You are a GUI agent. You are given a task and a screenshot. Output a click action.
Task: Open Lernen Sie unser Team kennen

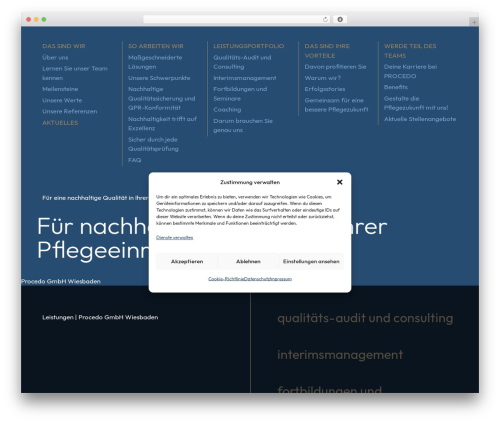pos(75,73)
